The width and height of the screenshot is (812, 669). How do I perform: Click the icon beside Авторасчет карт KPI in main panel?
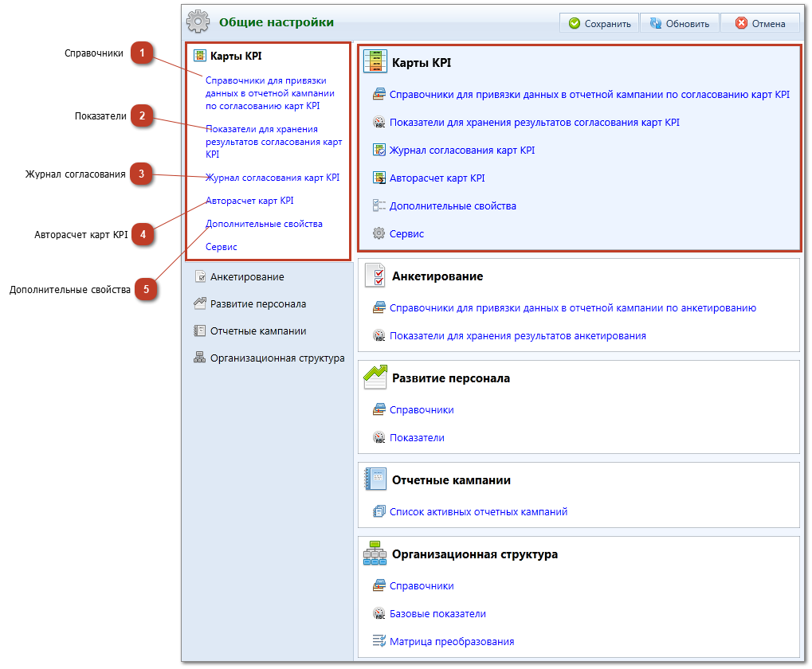(379, 178)
